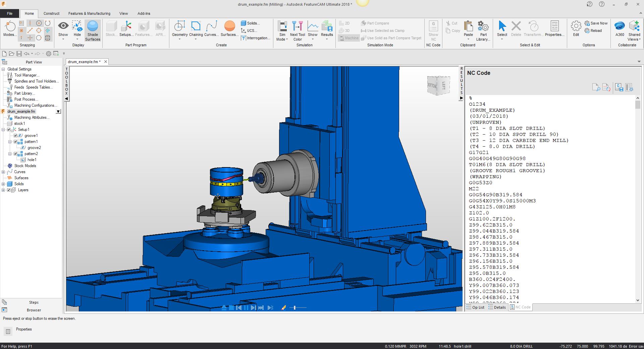Open the File menu

click(x=10, y=13)
